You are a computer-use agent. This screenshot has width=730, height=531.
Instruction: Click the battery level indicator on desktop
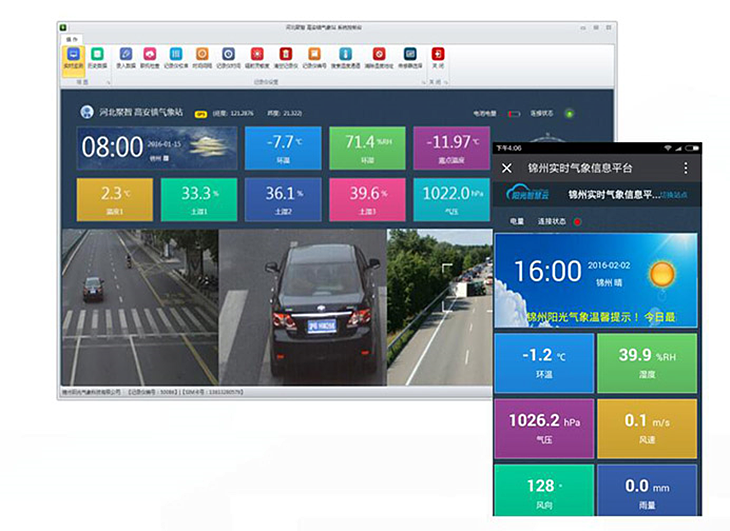tap(515, 113)
